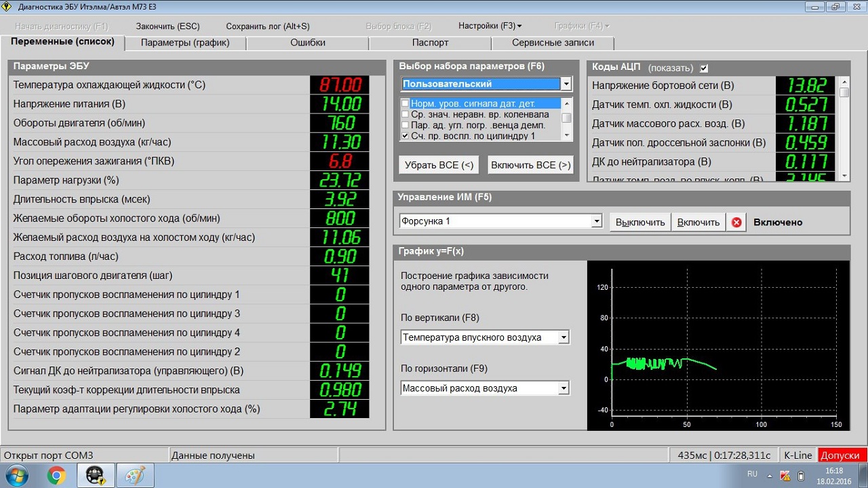Open the Форсунка 1 actuator dropdown
This screenshot has width=868, height=488.
pyautogui.click(x=596, y=221)
